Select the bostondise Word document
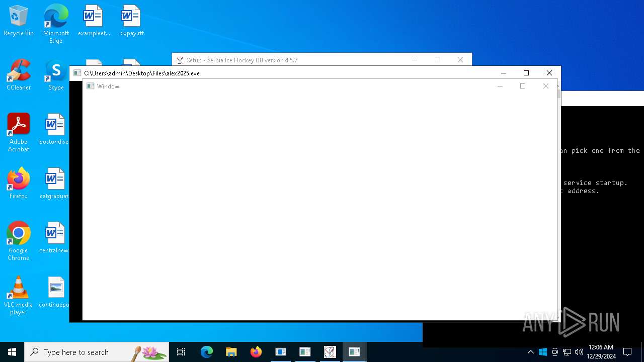644x362 pixels. [54, 129]
